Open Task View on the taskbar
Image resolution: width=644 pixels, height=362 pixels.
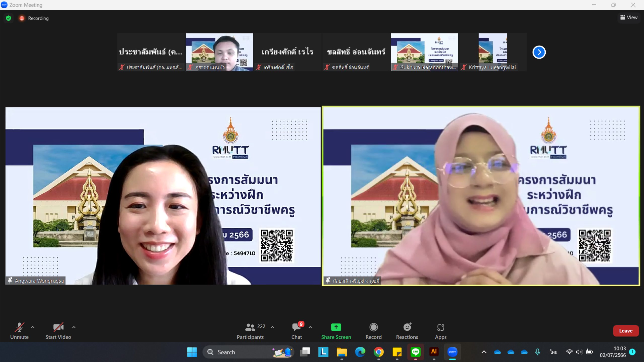[x=305, y=352]
